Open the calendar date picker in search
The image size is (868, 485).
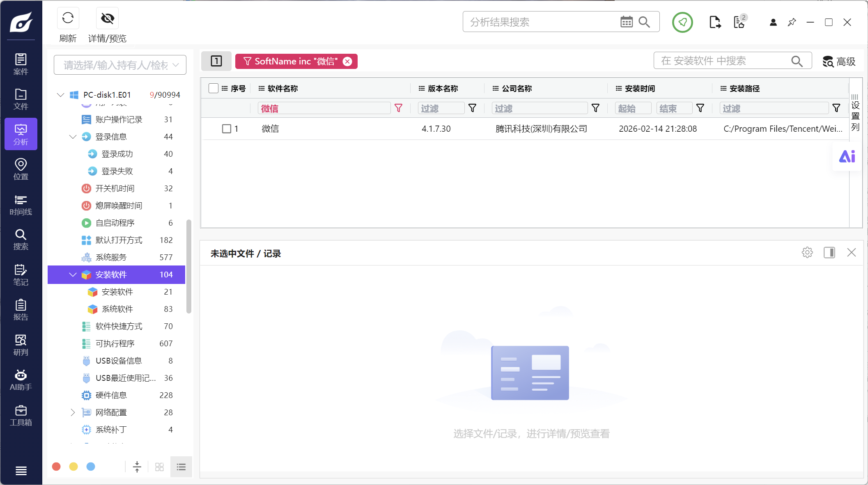(x=626, y=22)
